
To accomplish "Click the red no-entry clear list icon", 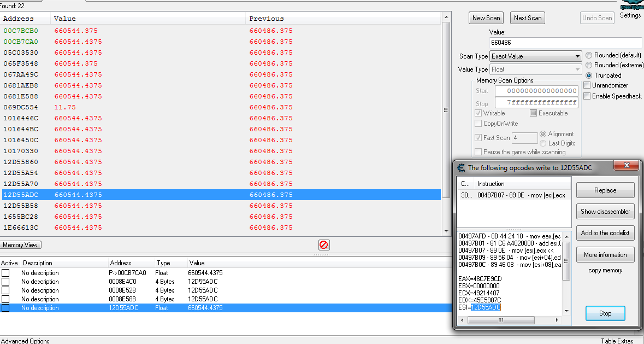I will (324, 245).
